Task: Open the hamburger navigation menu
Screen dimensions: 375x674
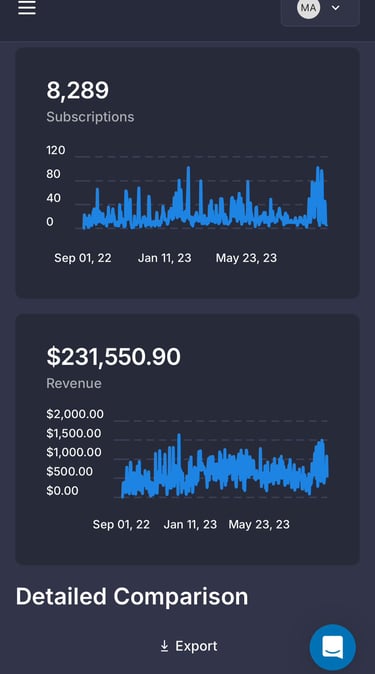Action: (x=27, y=7)
